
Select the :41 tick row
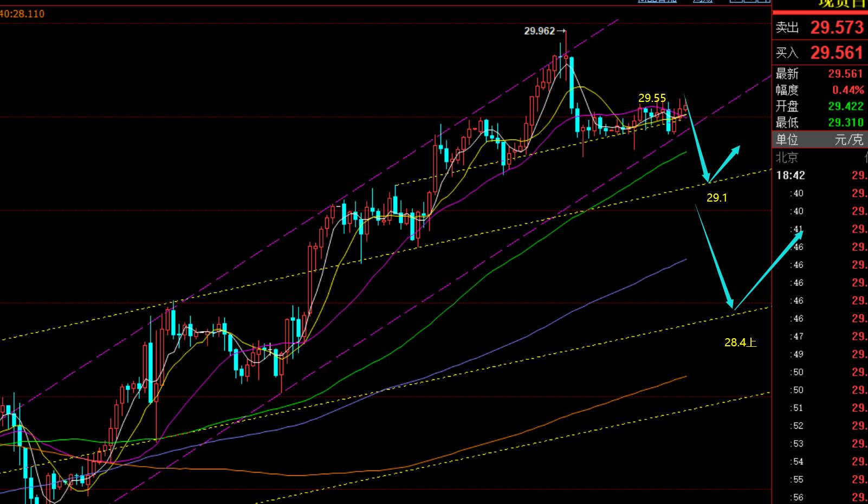tap(820, 229)
